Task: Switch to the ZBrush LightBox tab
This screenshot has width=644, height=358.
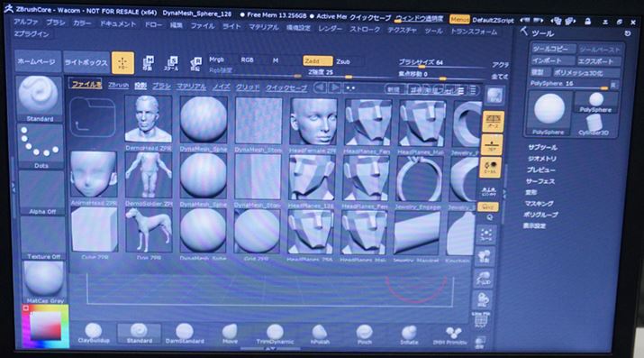Action: (x=118, y=85)
